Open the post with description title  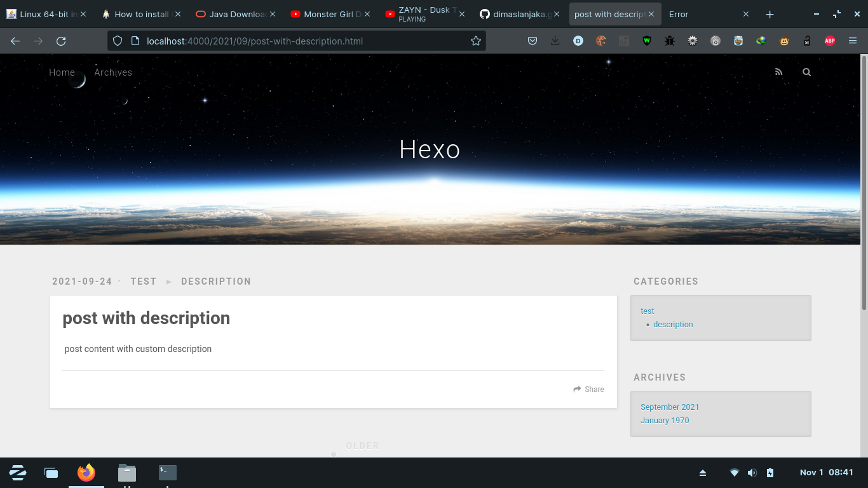(146, 318)
